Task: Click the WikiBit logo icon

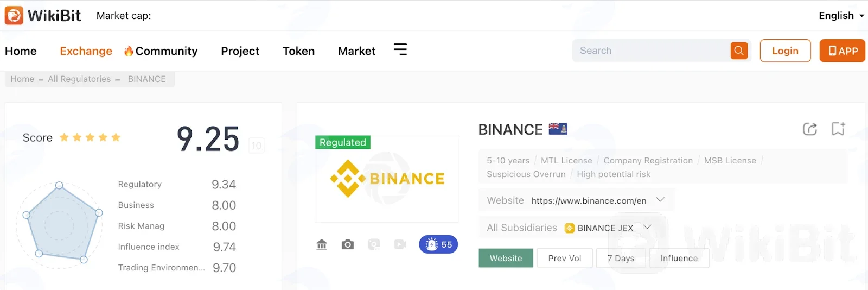Action: pos(14,15)
